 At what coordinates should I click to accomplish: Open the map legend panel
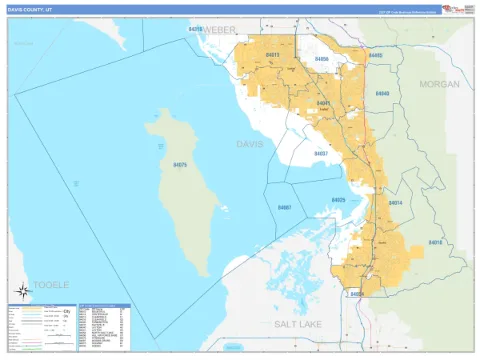43,327
